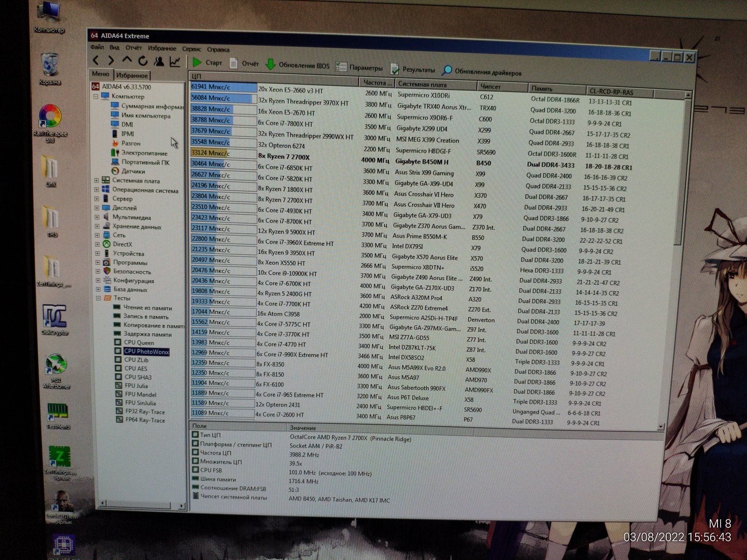Image resolution: width=747 pixels, height=560 pixels.
Task: Open the MSI Afterburner desktop shortcut
Action: 56,371
